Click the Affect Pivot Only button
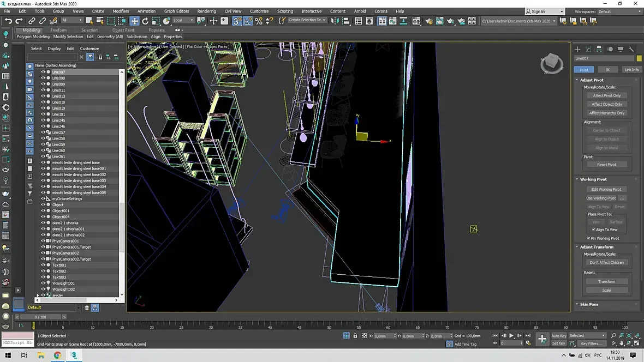Screen dimensions: 644x362 pos(607,95)
